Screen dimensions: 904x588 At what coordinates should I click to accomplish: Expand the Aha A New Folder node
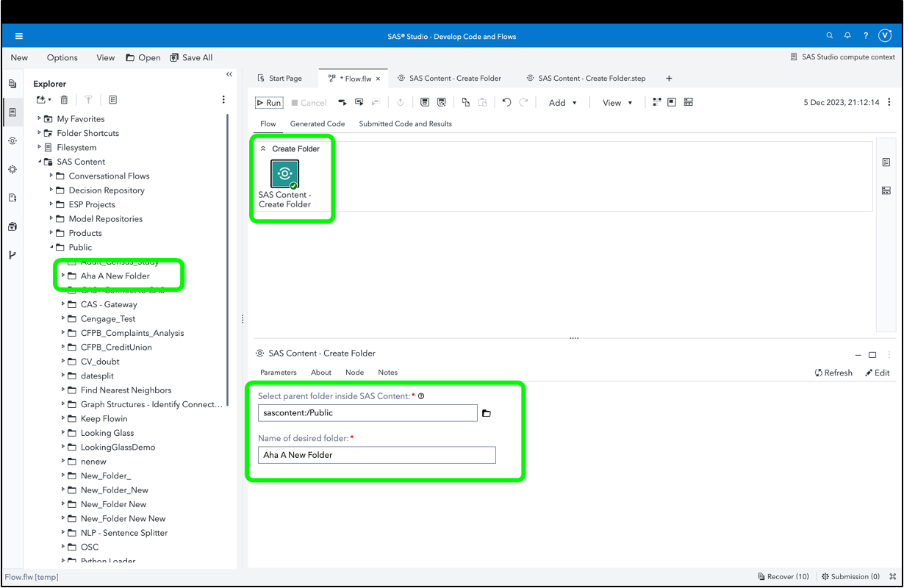click(x=63, y=276)
